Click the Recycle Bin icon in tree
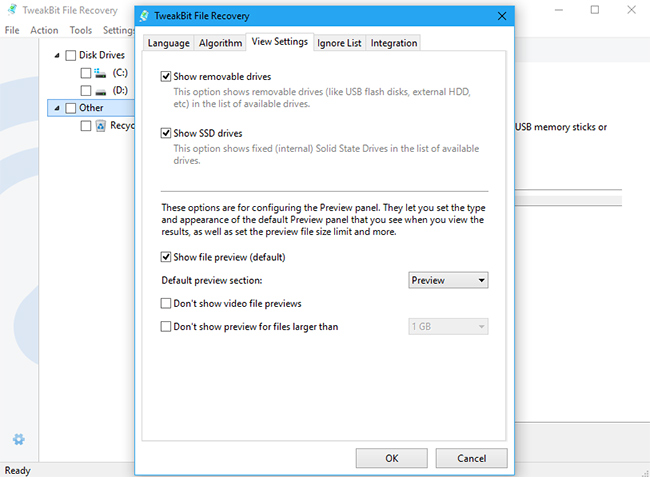 (100, 125)
